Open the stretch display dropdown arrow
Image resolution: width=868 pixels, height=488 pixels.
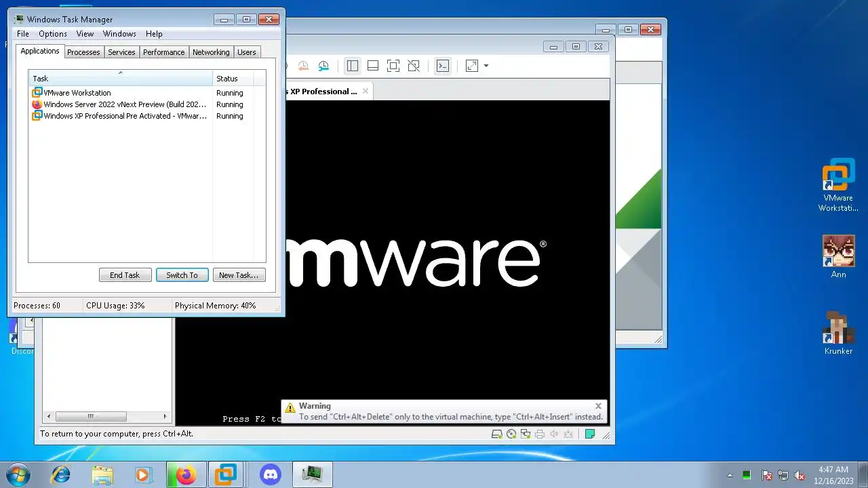(x=486, y=66)
